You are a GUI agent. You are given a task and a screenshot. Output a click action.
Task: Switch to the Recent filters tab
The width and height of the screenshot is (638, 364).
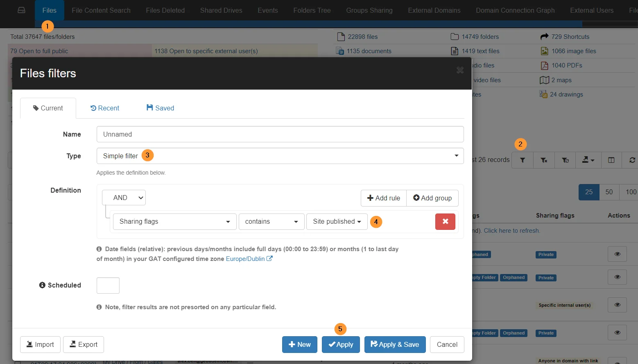[105, 108]
